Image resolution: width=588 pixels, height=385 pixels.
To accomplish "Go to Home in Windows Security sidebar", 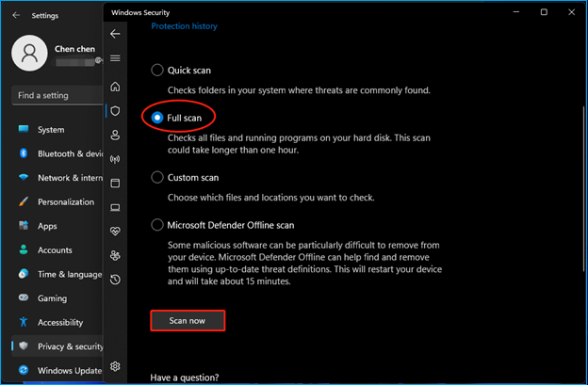I will tap(115, 87).
